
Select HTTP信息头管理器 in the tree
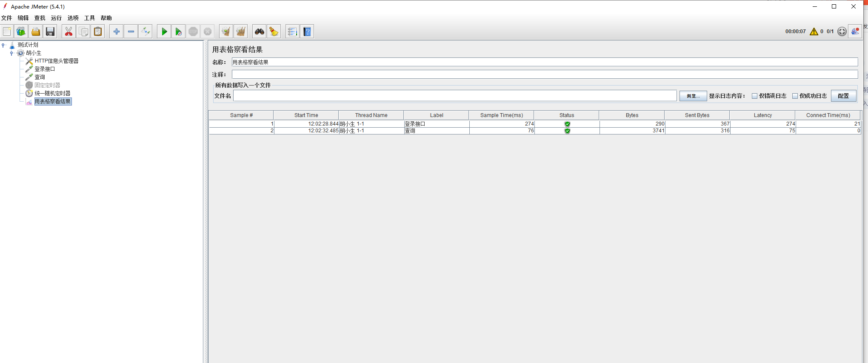57,61
